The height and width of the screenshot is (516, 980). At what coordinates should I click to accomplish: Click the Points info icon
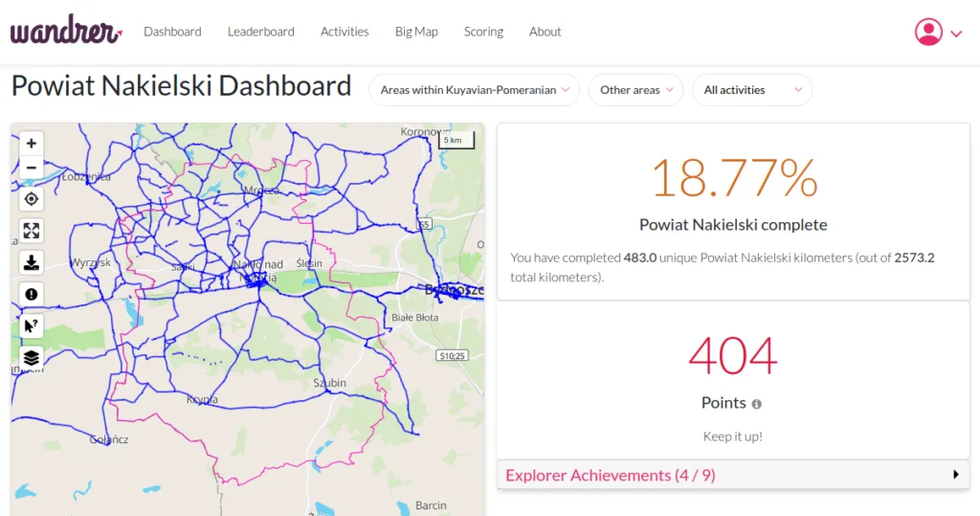click(756, 404)
